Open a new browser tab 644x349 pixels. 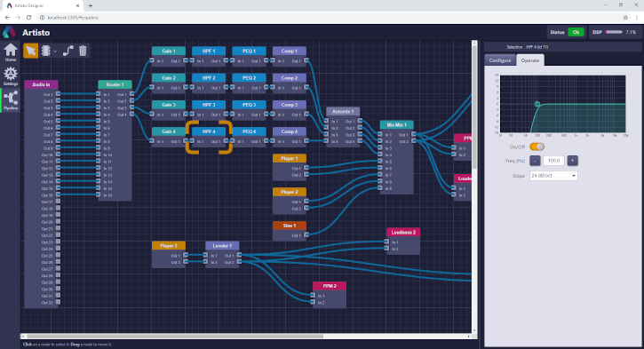pos(91,5)
